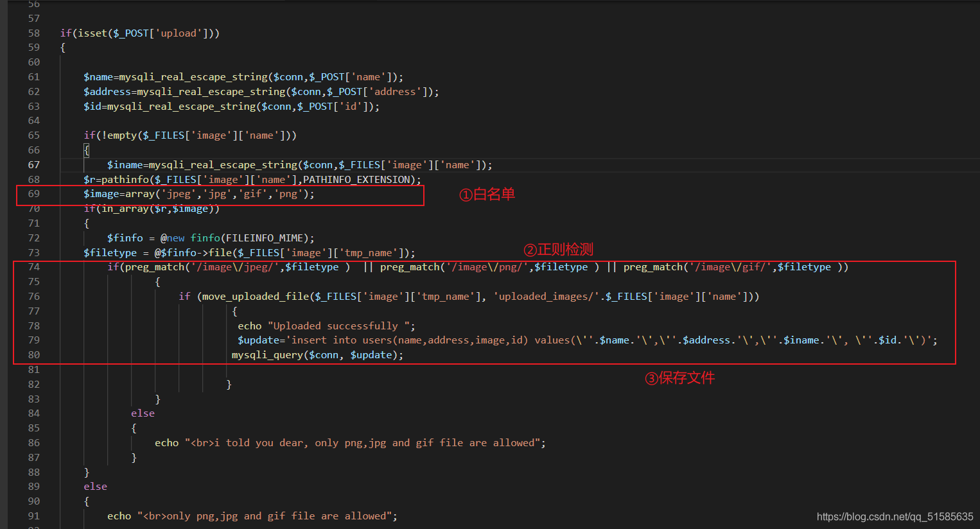Click line number 87 in the gutter
Image resolution: width=980 pixels, height=529 pixels.
[34, 458]
